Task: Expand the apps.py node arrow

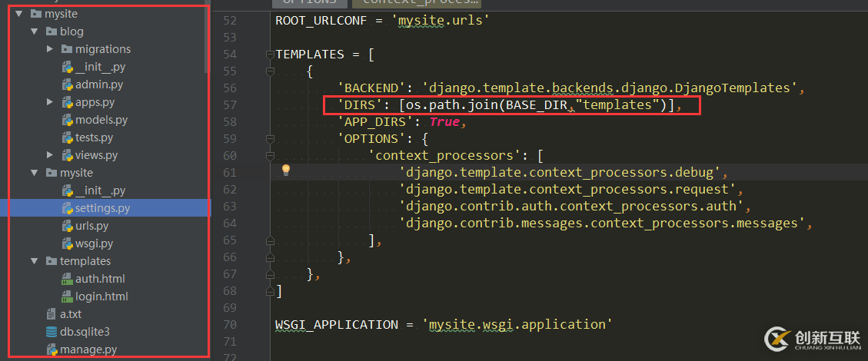Action: tap(50, 101)
